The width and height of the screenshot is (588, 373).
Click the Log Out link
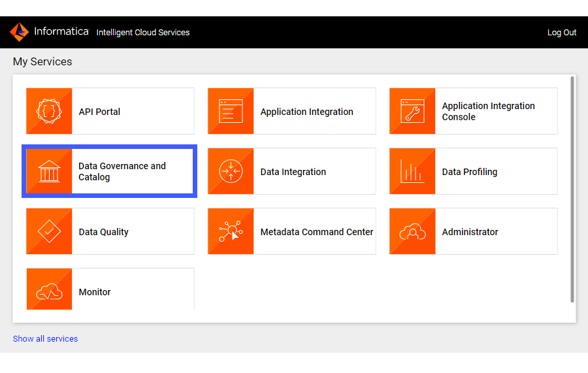pyautogui.click(x=562, y=33)
